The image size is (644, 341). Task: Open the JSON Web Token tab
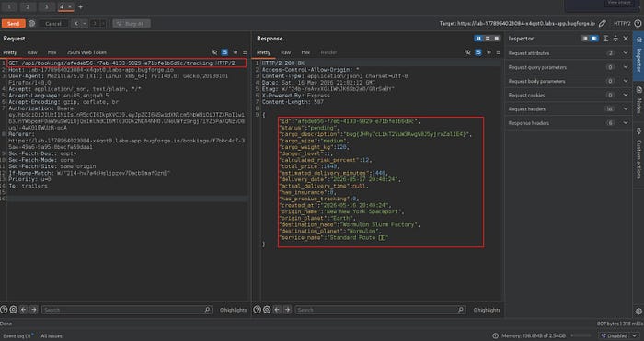click(86, 52)
